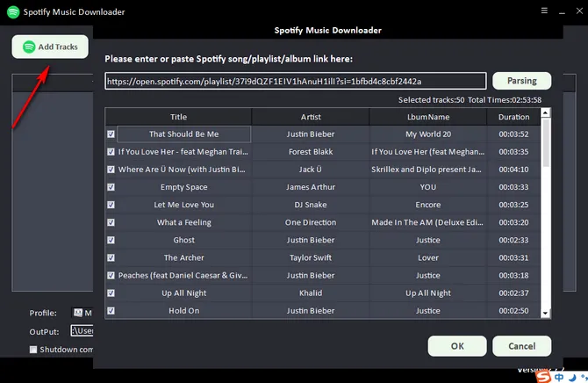
Task: Click the Spotify logo in title bar
Action: [x=13, y=12]
